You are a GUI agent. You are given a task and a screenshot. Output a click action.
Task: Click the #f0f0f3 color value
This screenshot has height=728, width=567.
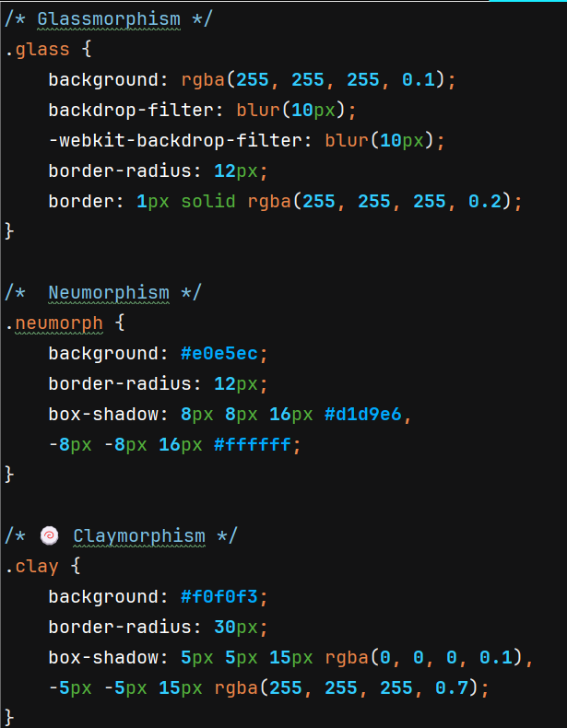[x=219, y=596]
